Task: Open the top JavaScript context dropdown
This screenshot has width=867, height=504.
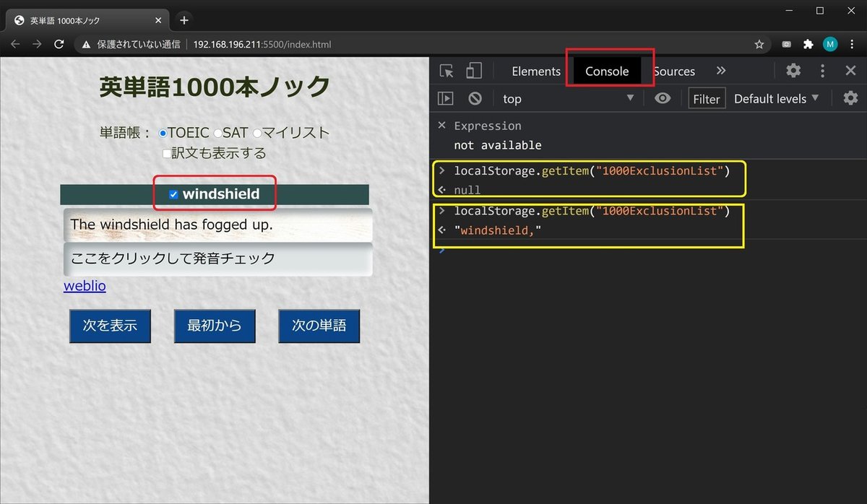Action: (568, 98)
